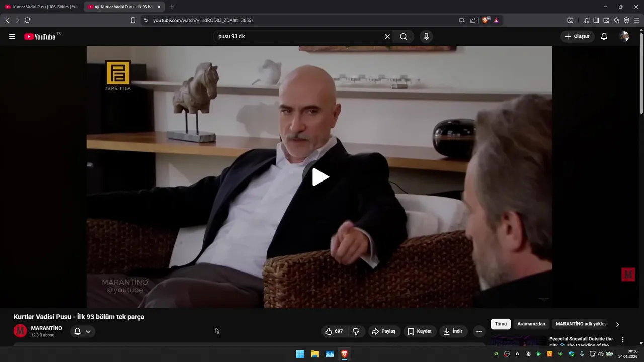Select the Aramanızdan filter chip

[531, 324]
